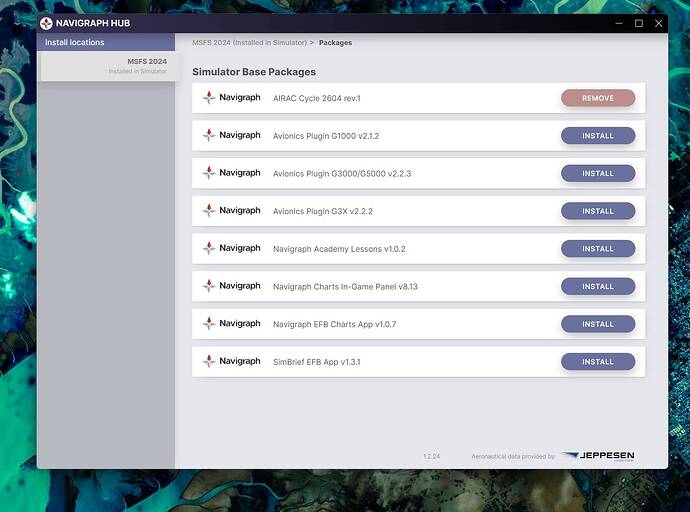Click the Navigraph EFB Charts App v1.0.7 label
690x512 pixels.
point(334,324)
